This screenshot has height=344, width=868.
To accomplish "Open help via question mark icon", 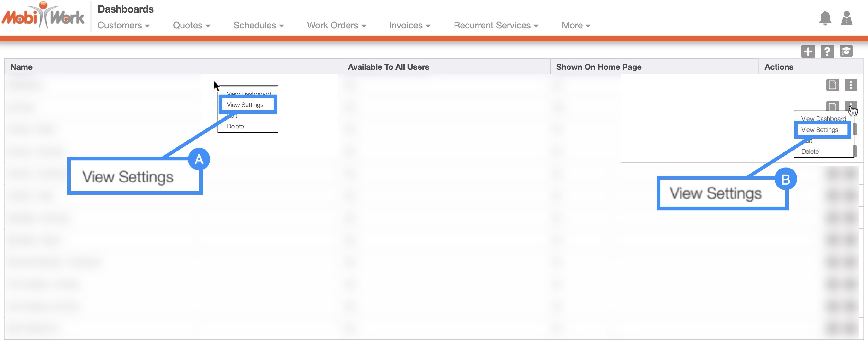I will tap(827, 51).
